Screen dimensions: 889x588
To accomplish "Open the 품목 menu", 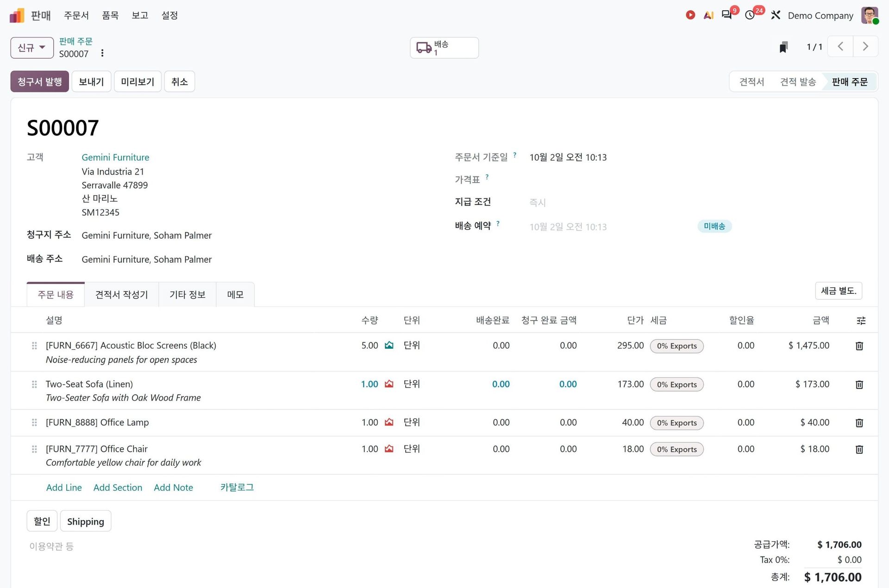I will point(110,15).
